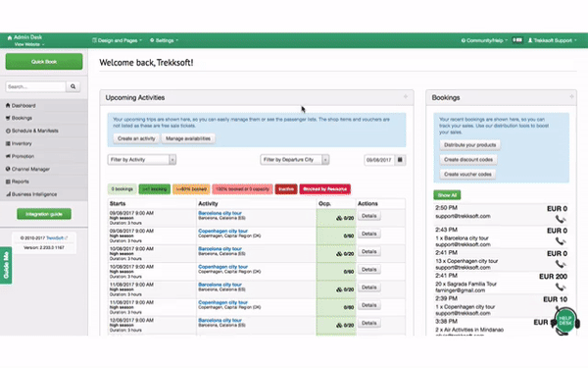Click Details for 10/08/2017 Copenhagen tour
588x368 pixels.
coord(369,270)
